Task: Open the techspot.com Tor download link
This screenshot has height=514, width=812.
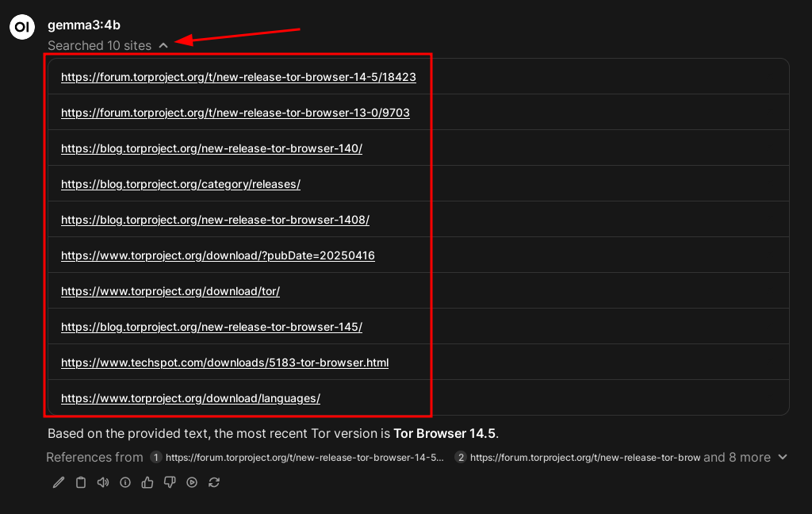Action: coord(224,362)
